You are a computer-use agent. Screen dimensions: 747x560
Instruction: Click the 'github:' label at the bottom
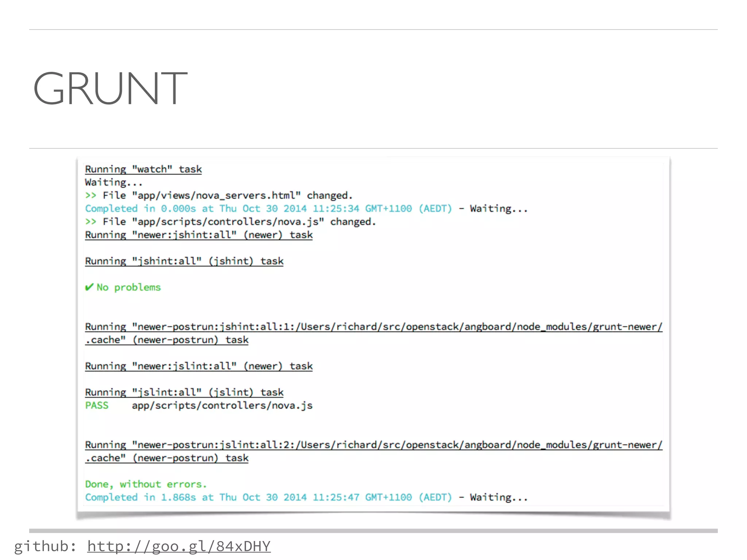tap(45, 547)
